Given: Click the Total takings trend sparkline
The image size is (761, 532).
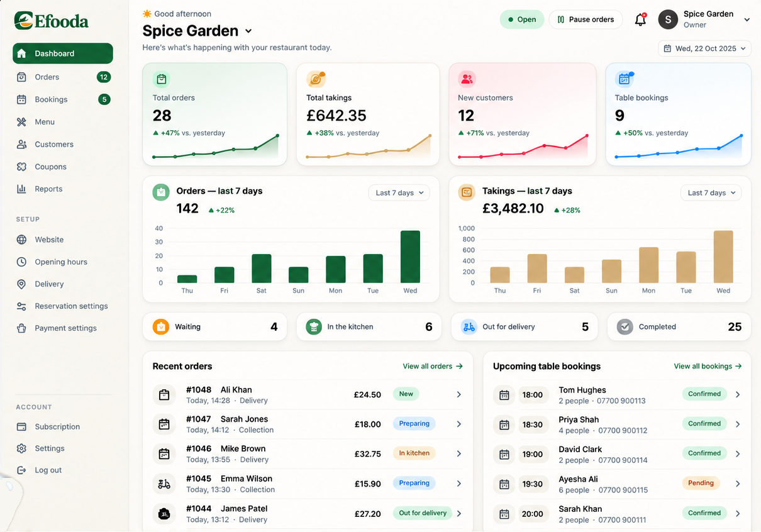Looking at the screenshot, I should click(x=369, y=148).
